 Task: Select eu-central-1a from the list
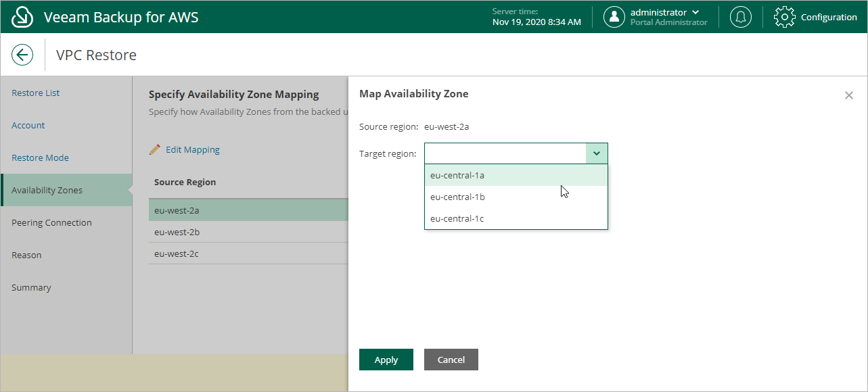click(516, 175)
